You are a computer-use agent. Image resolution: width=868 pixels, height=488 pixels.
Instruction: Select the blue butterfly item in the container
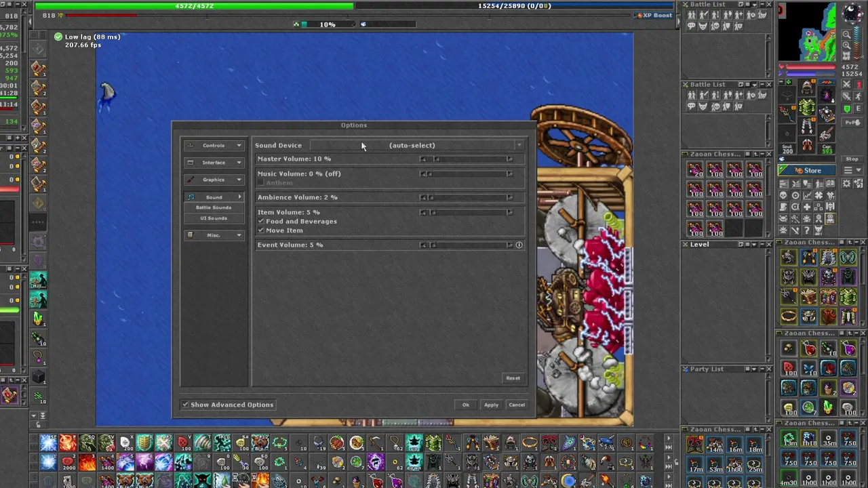coord(808,369)
